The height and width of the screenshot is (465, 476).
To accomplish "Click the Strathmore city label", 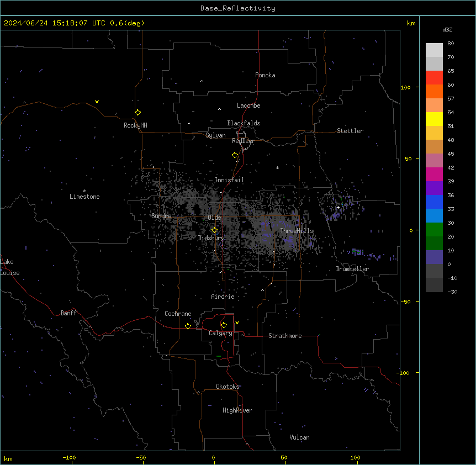I will pyautogui.click(x=285, y=336).
